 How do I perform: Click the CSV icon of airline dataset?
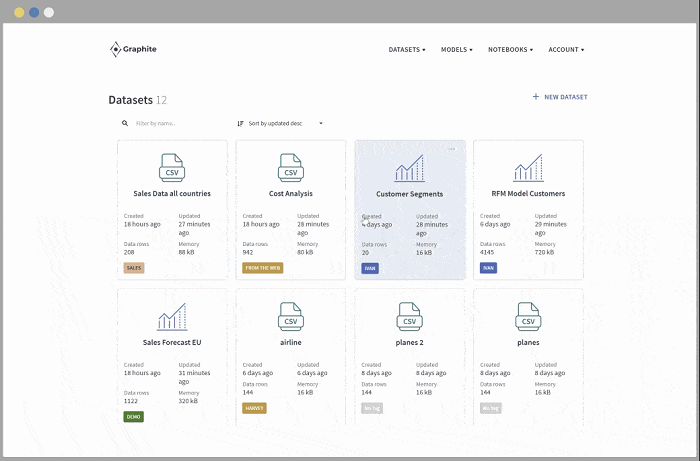pyautogui.click(x=291, y=316)
